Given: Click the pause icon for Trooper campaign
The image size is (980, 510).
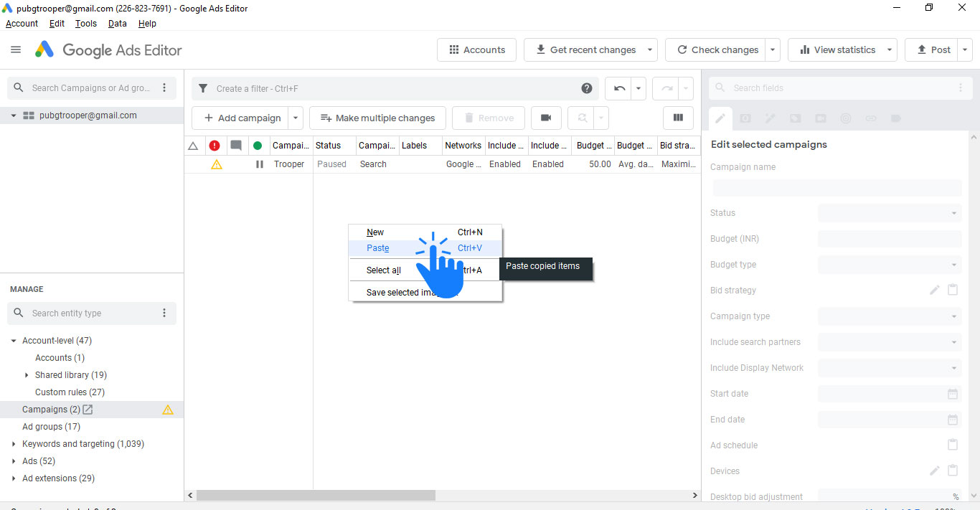Looking at the screenshot, I should coord(260,164).
